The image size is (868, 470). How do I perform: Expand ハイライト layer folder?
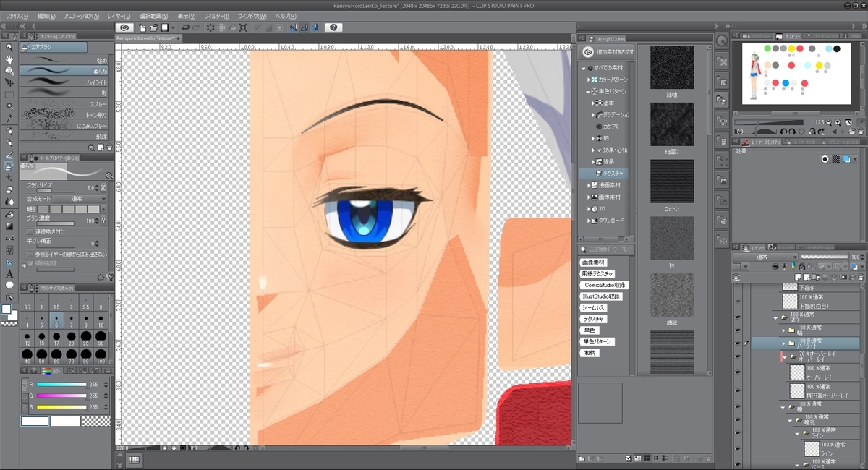pos(783,343)
